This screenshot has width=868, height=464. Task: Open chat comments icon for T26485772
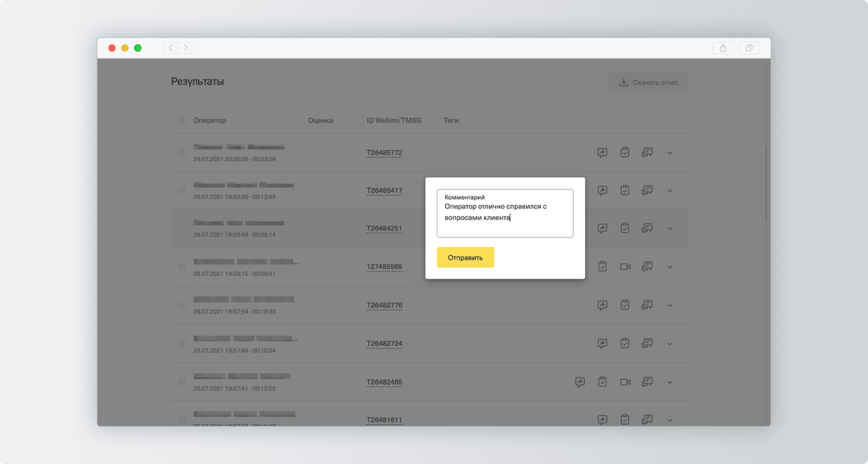[647, 153]
